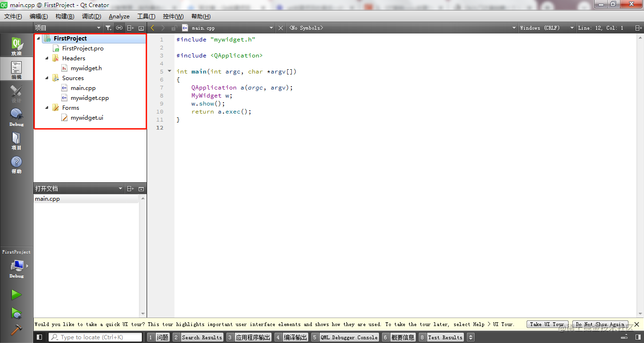Click the Build hammer icon
Screen dimensions: 644x343
pyautogui.click(x=17, y=329)
